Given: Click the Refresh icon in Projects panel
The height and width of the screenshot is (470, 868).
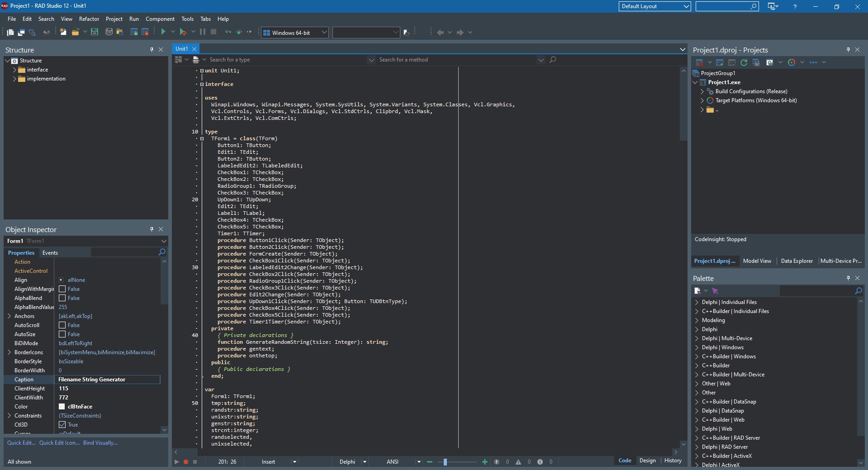Looking at the screenshot, I should click(744, 62).
